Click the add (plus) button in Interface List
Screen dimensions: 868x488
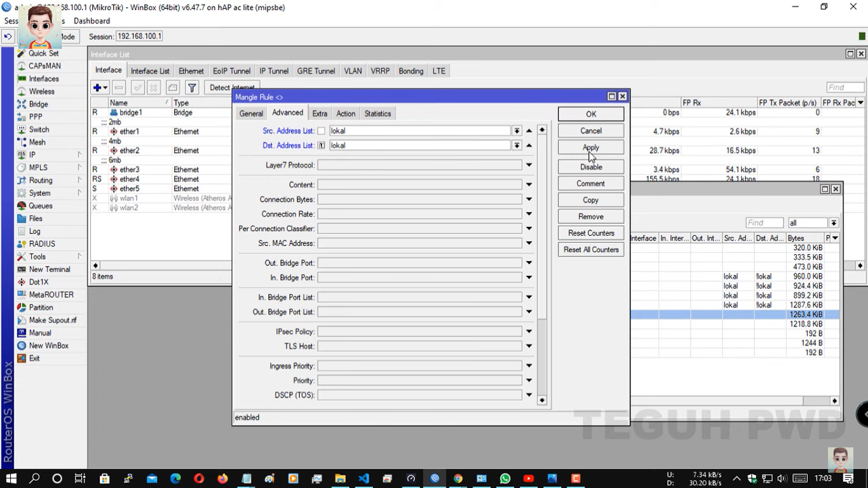(97, 88)
